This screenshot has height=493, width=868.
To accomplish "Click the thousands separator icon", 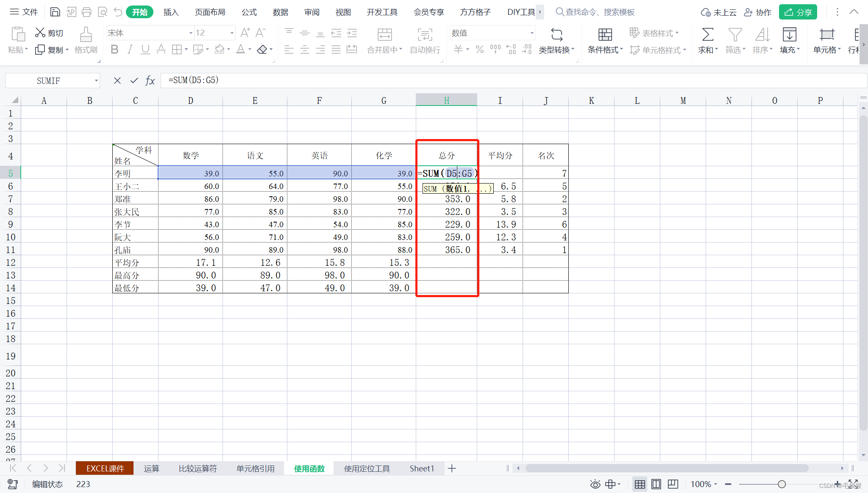I will point(495,50).
